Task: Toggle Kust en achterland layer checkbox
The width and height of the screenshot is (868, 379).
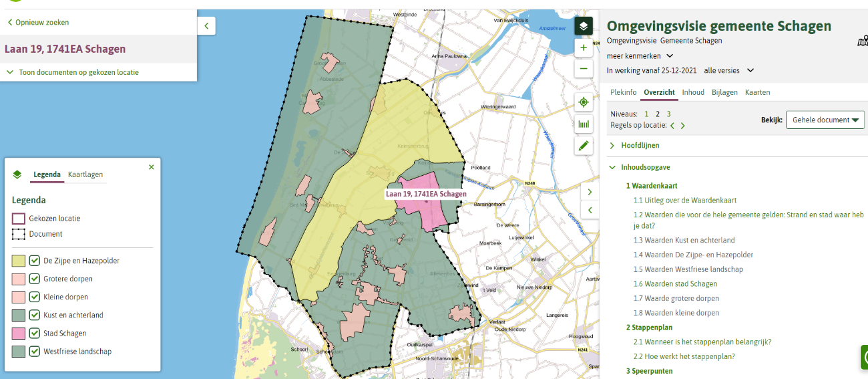Action: 35,315
